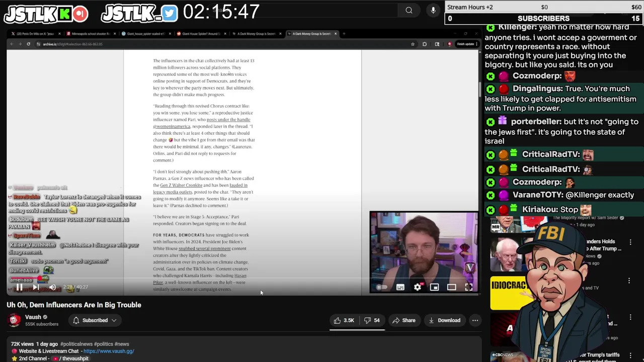Click the Finish update button

[x=466, y=44]
